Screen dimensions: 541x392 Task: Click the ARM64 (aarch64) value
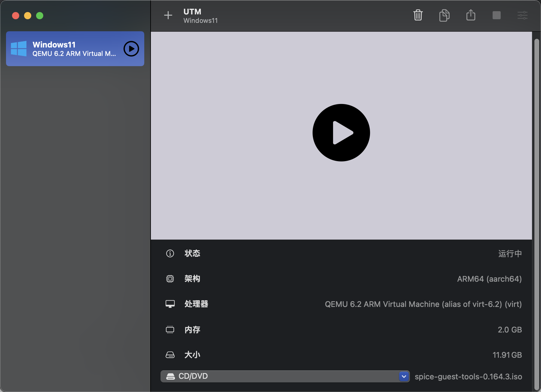coord(489,279)
